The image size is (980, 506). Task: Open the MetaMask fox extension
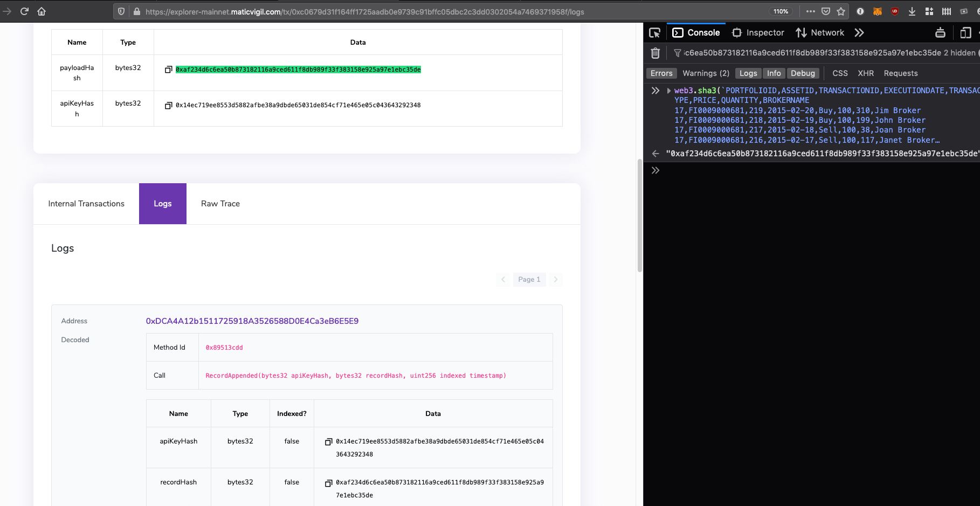[x=878, y=11]
